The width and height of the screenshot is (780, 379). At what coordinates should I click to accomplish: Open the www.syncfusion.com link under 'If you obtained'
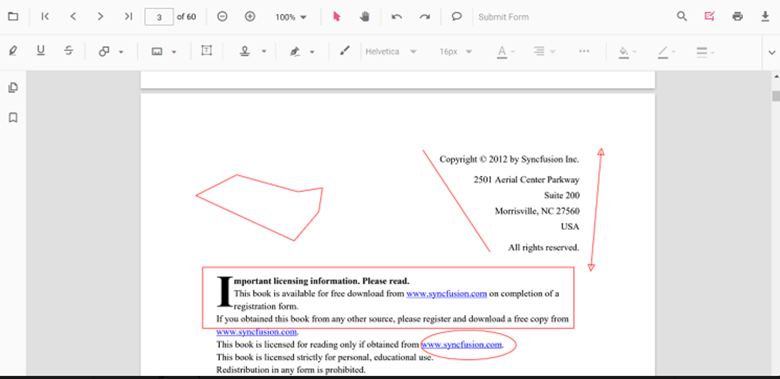(257, 332)
